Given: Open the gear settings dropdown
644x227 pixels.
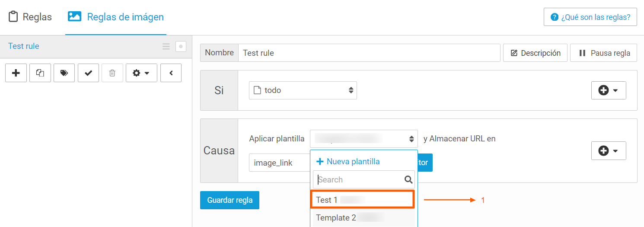Looking at the screenshot, I should (141, 73).
